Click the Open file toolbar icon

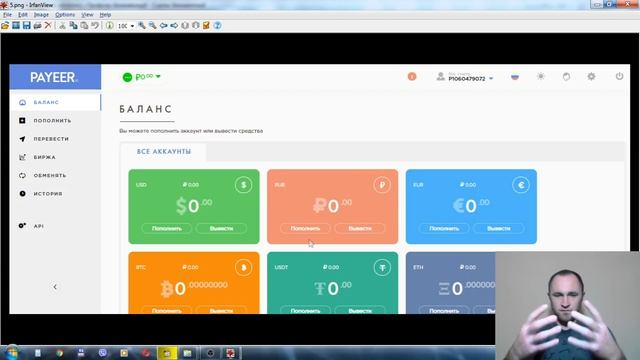[5, 25]
